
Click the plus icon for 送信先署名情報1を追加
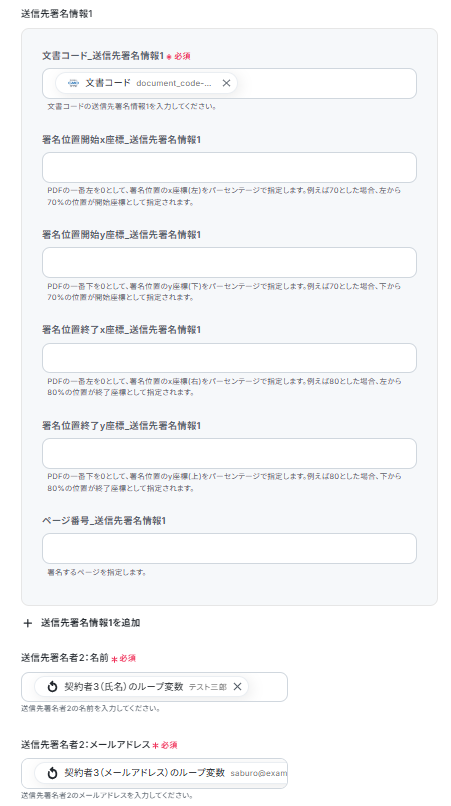[28, 623]
